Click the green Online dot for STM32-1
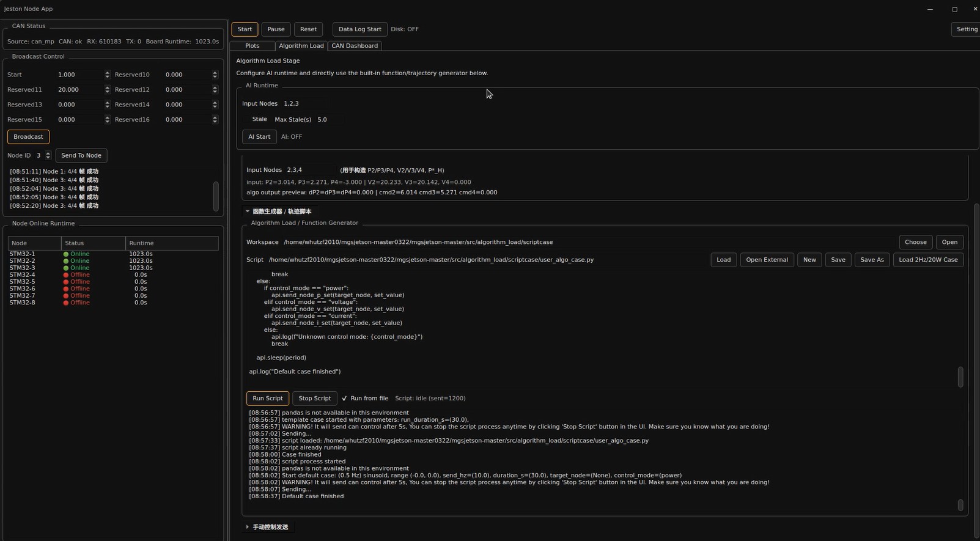The width and height of the screenshot is (980, 541). coord(66,254)
